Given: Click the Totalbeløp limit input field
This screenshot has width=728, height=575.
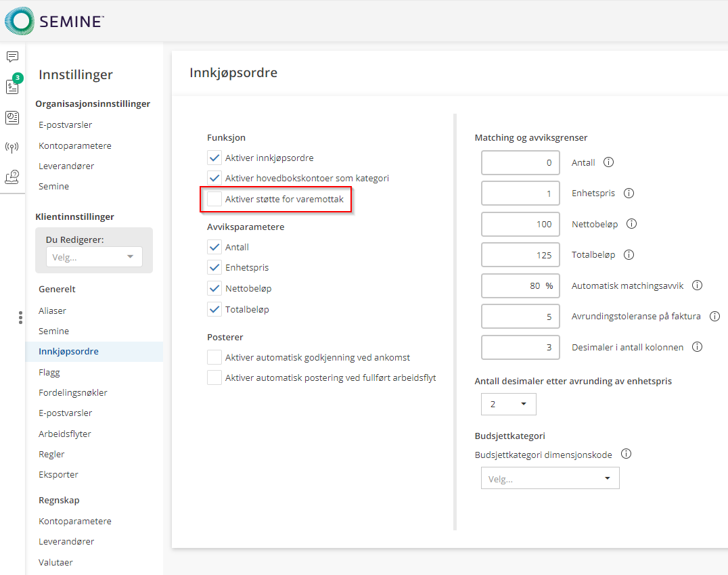Looking at the screenshot, I should [x=520, y=255].
